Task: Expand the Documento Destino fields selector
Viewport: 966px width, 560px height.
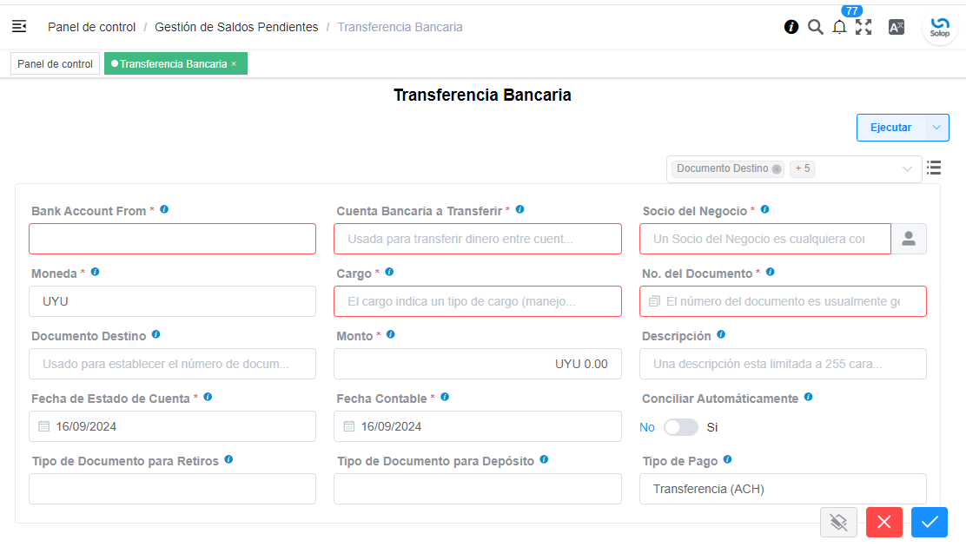Action: (x=907, y=168)
